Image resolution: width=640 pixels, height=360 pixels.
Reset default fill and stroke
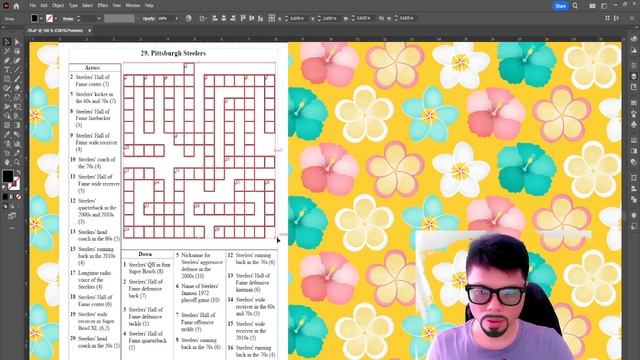pos(4,188)
